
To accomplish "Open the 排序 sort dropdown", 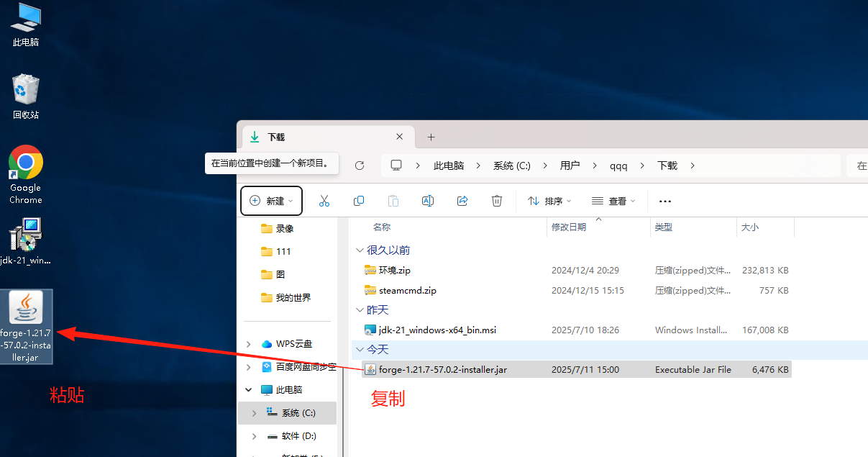I will coord(549,201).
